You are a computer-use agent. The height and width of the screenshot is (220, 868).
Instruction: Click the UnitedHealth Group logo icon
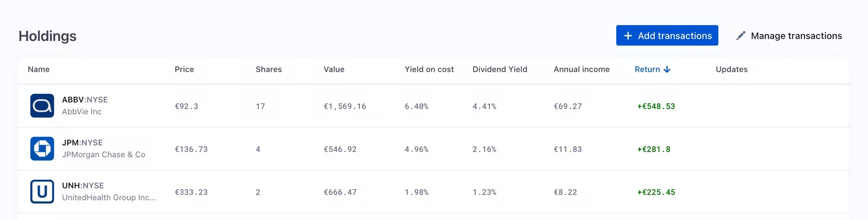(42, 192)
